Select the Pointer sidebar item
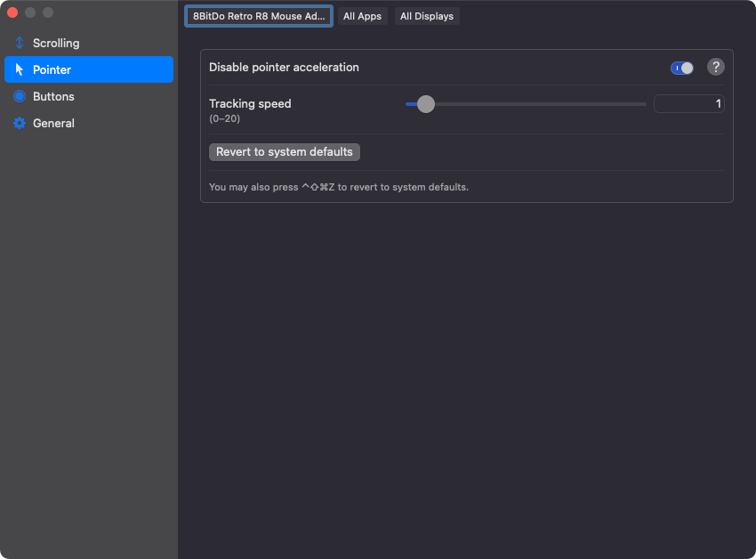Screen dimensions: 756x559 (x=89, y=69)
